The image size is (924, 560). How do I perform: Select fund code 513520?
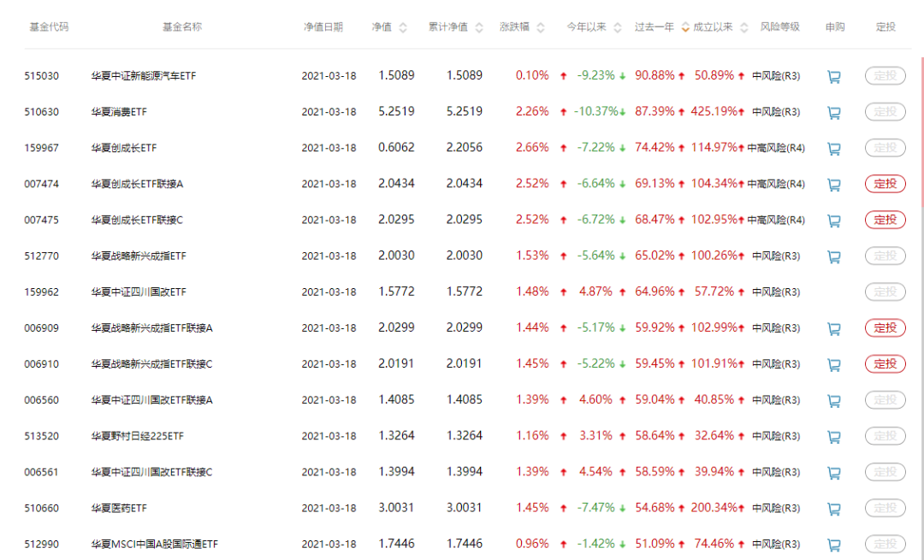pos(41,436)
